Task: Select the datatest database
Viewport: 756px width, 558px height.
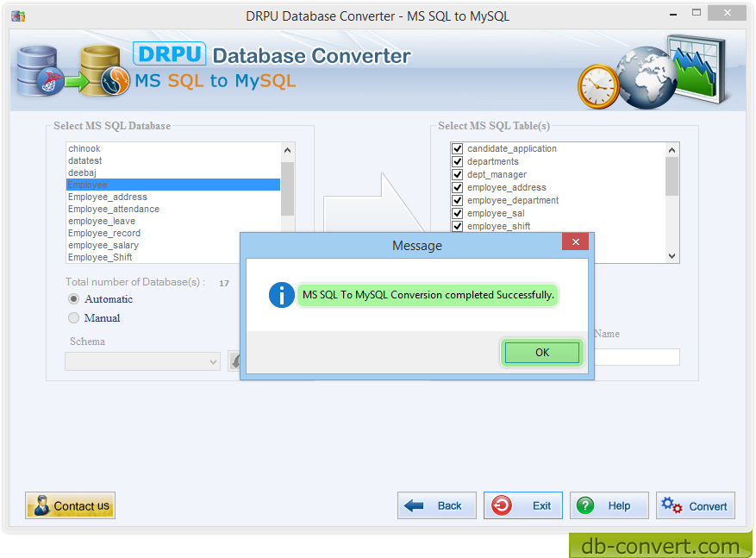Action: [x=173, y=160]
